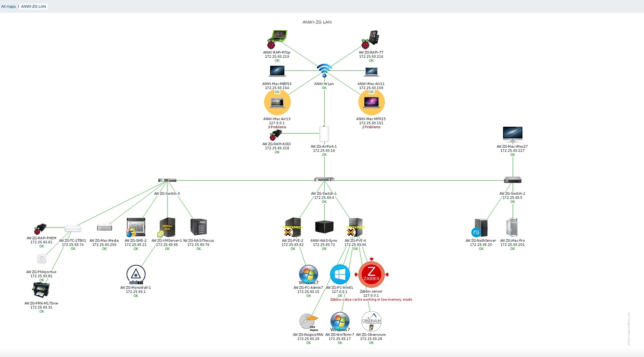The height and width of the screenshot is (357, 644).
Task: Select the AW ZG-Switch-1 network switch icon
Action: coord(324,180)
